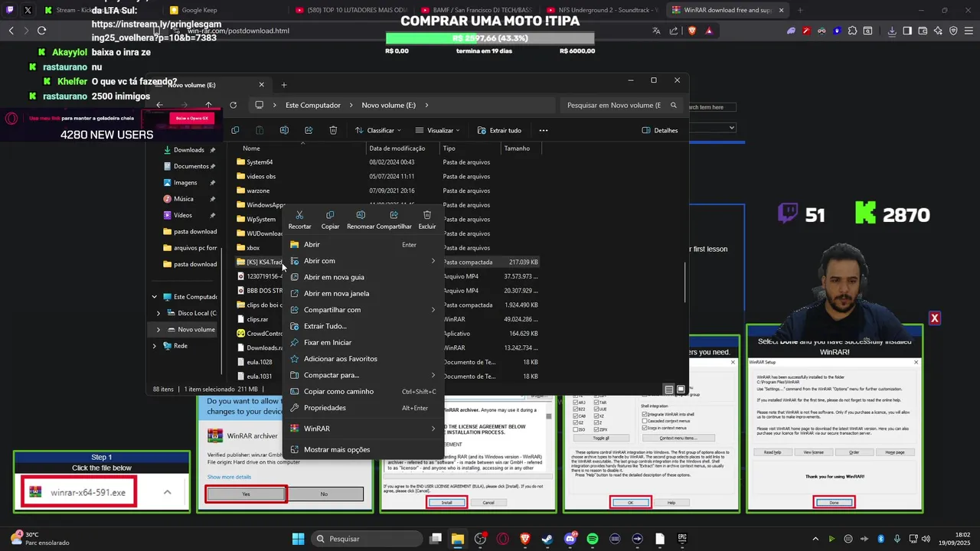Expand WinRAR submenu in context menu
Image resolution: width=980 pixels, height=551 pixels.
(x=433, y=429)
